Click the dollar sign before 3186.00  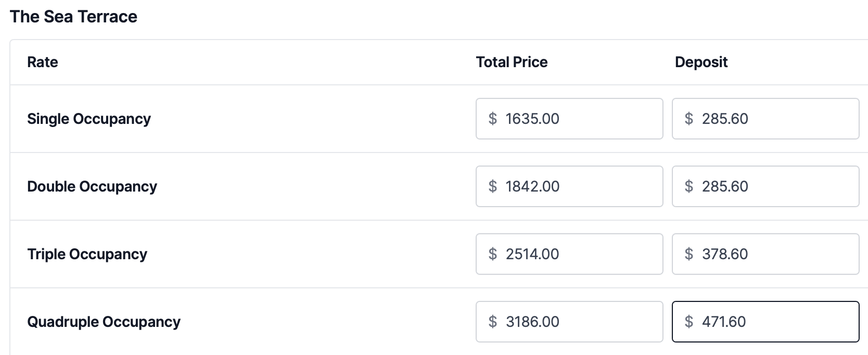(x=492, y=322)
